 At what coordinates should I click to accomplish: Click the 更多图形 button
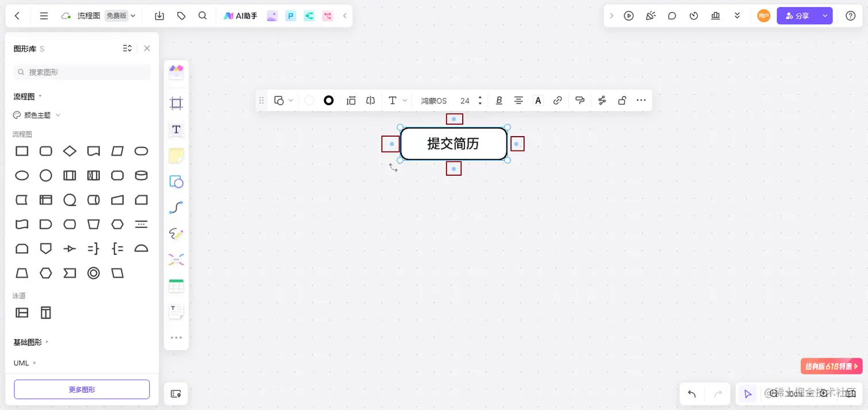[81, 389]
